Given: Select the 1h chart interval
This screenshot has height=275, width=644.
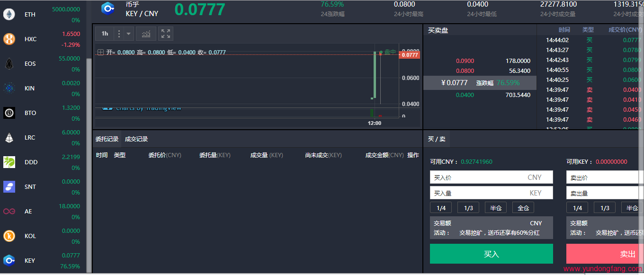Looking at the screenshot, I should 105,34.
